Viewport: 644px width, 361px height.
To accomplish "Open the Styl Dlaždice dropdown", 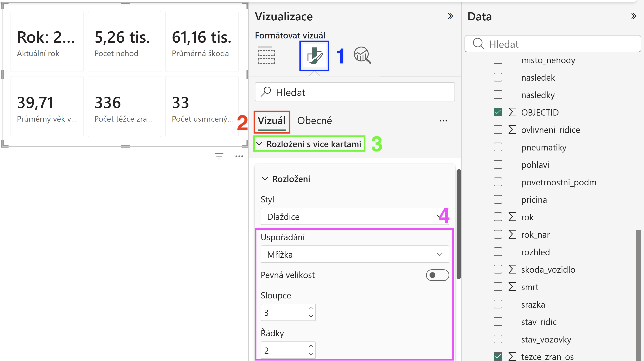I will pos(355,216).
